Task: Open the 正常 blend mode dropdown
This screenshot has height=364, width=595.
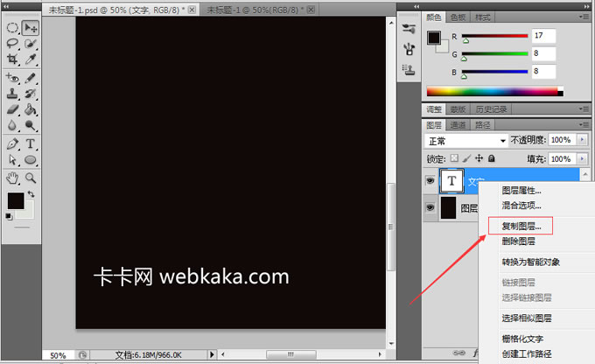Action: (x=466, y=141)
